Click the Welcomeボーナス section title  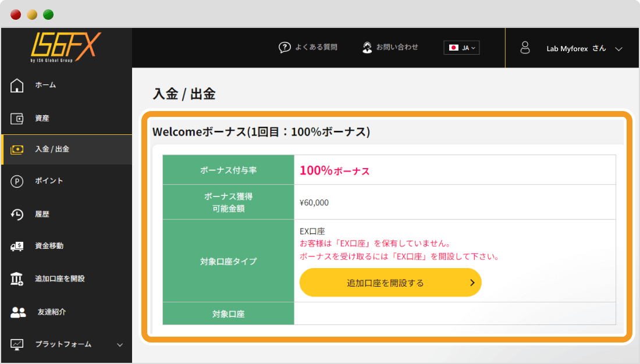261,132
